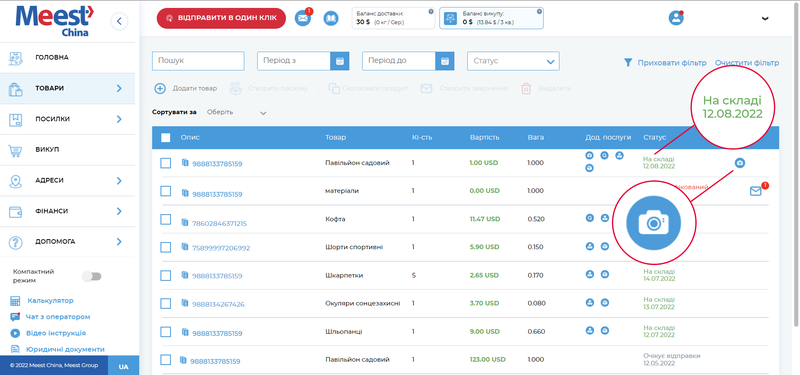The width and height of the screenshot is (800, 375).
Task: Open the Статус filter dropdown
Action: tap(513, 61)
